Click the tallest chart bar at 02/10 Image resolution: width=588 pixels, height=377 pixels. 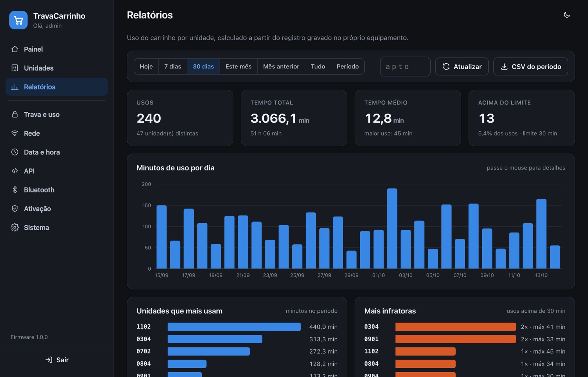(x=392, y=228)
